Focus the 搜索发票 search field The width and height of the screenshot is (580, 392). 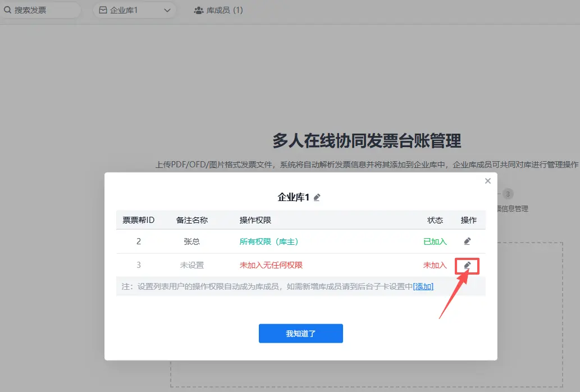coord(40,10)
